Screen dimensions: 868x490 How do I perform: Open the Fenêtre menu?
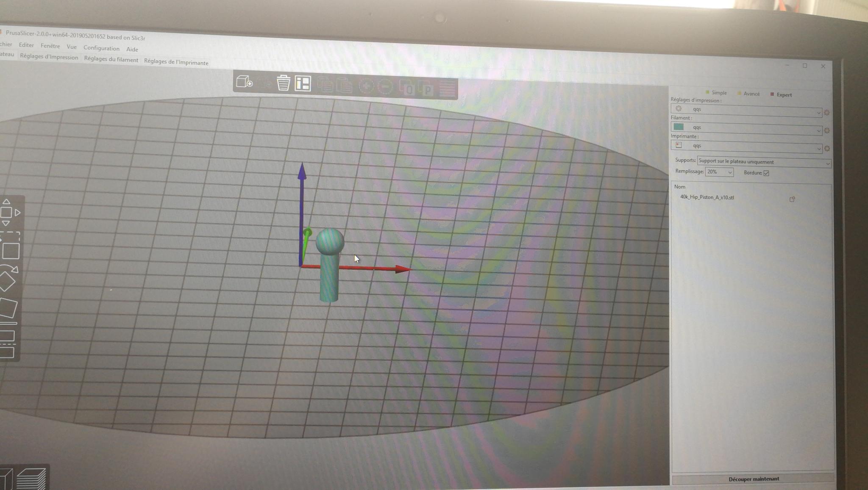50,46
